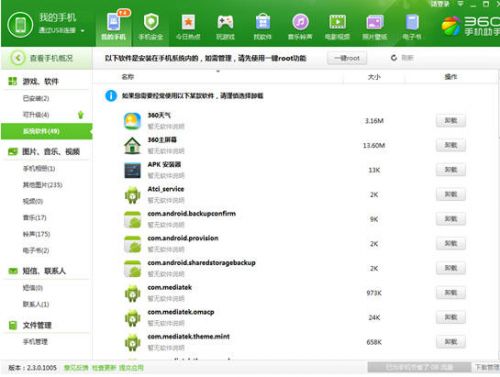Click the 检查更新 link in status bar
500x377 pixels.
[104, 368]
